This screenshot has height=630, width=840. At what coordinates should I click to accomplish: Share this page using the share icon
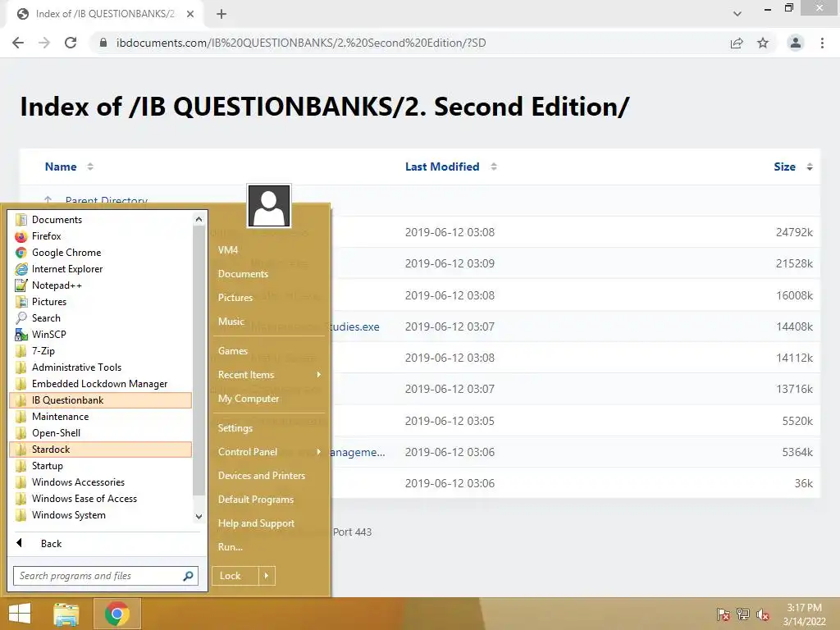[x=737, y=43]
